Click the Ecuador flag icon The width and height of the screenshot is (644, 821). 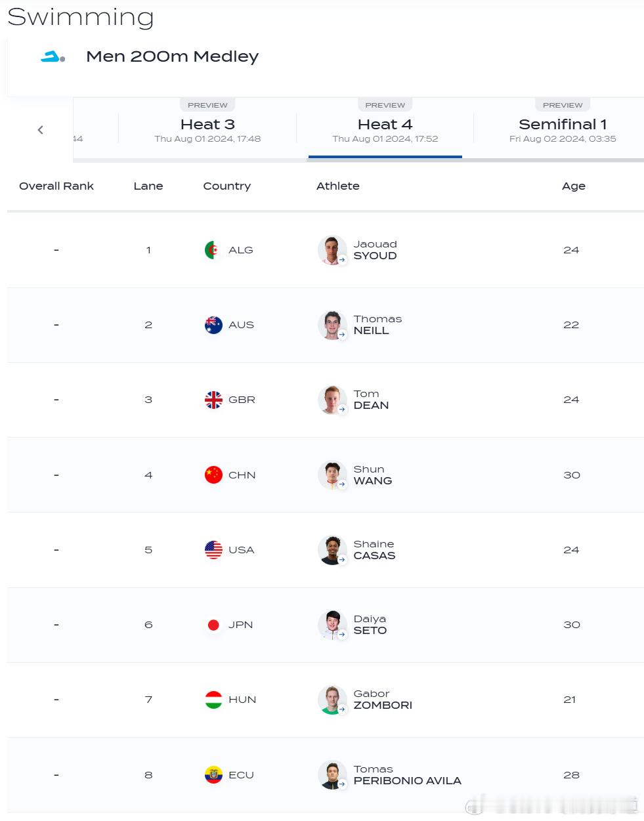(x=213, y=775)
